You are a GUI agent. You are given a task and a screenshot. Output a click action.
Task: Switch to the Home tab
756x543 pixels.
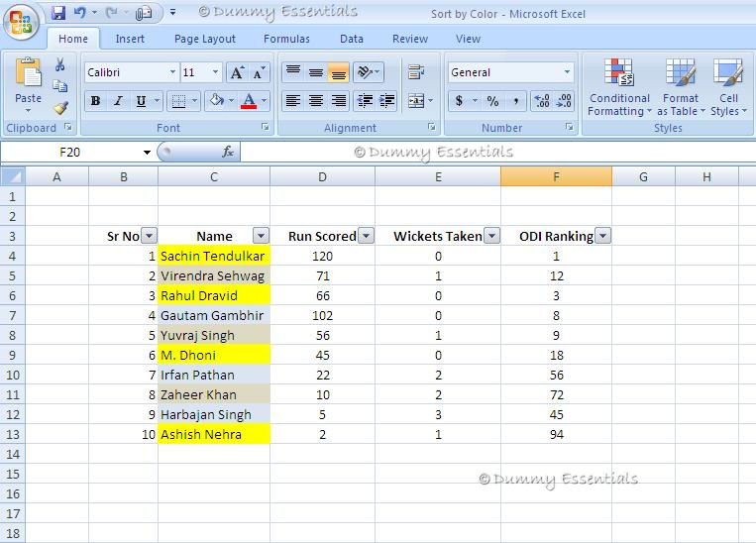tap(73, 39)
